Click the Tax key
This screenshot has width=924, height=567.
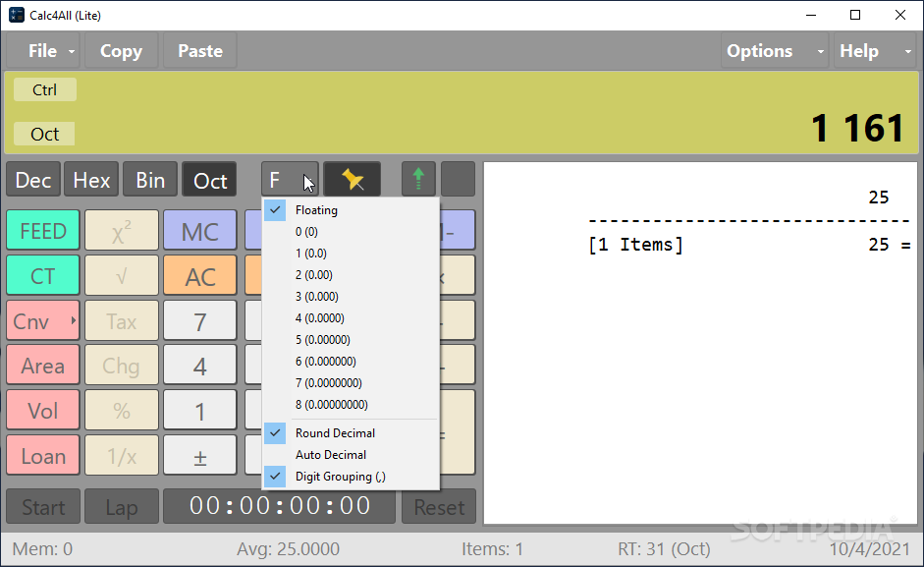click(x=122, y=320)
